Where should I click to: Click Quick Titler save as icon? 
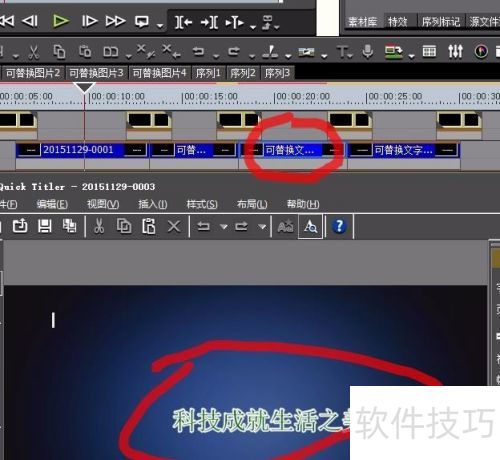click(x=70, y=226)
